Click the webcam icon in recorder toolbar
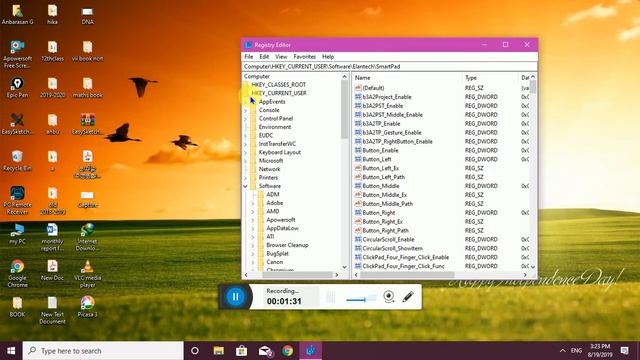Image resolution: width=640 pixels, height=360 pixels. click(x=389, y=296)
